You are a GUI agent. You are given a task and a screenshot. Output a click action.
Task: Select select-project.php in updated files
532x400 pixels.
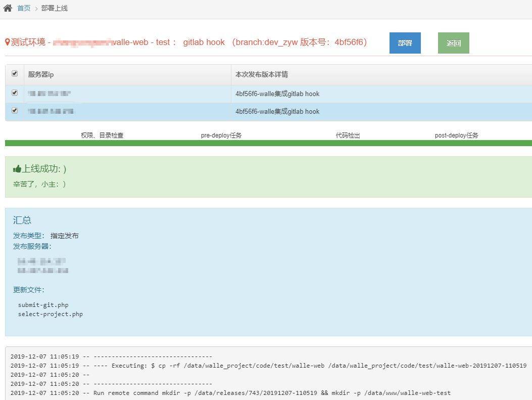pos(50,314)
